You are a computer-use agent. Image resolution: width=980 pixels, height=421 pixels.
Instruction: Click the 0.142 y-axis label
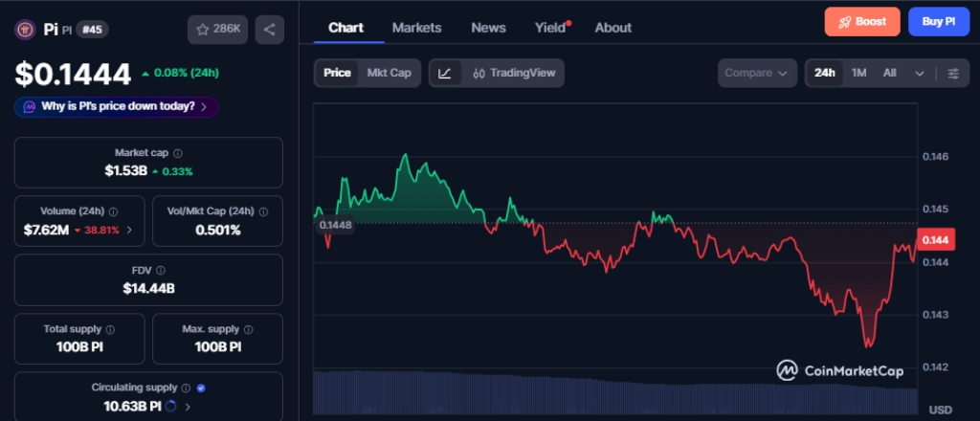936,366
